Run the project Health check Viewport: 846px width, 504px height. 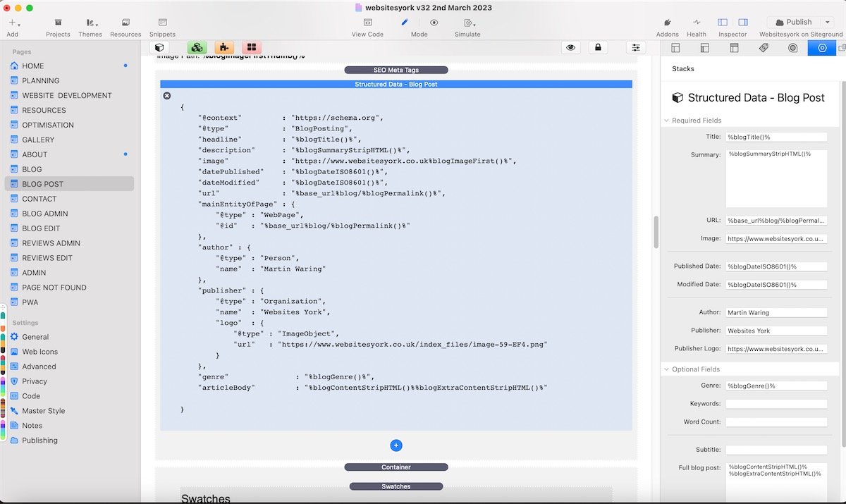(x=696, y=27)
